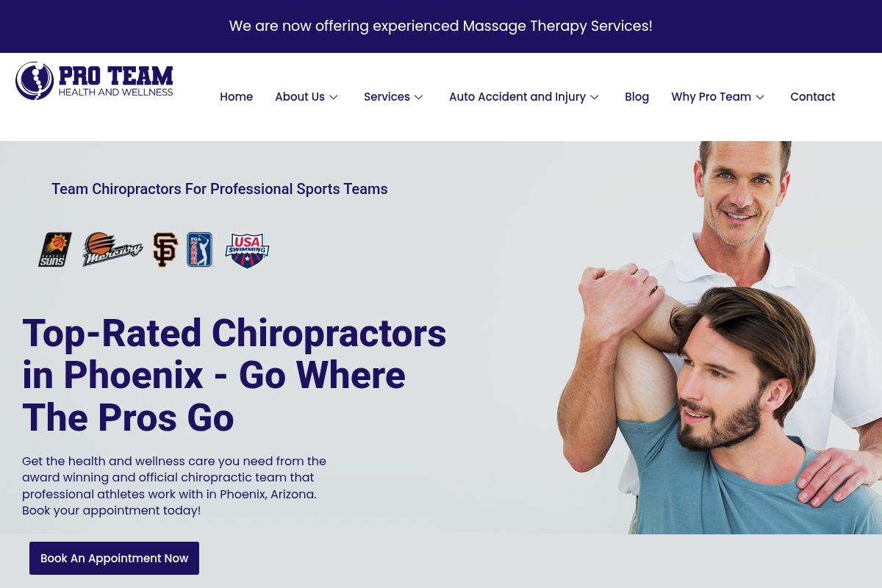Click the Massage Therapy Services announcement banner
882x588 pixels.
click(441, 26)
